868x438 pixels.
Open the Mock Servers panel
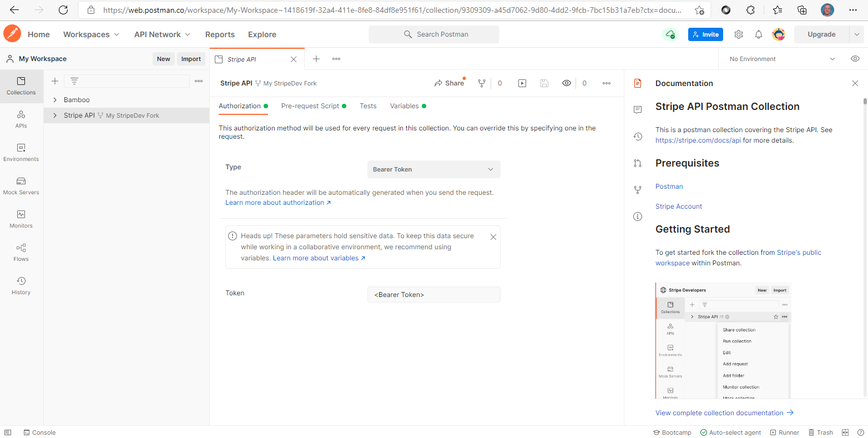coord(21,185)
